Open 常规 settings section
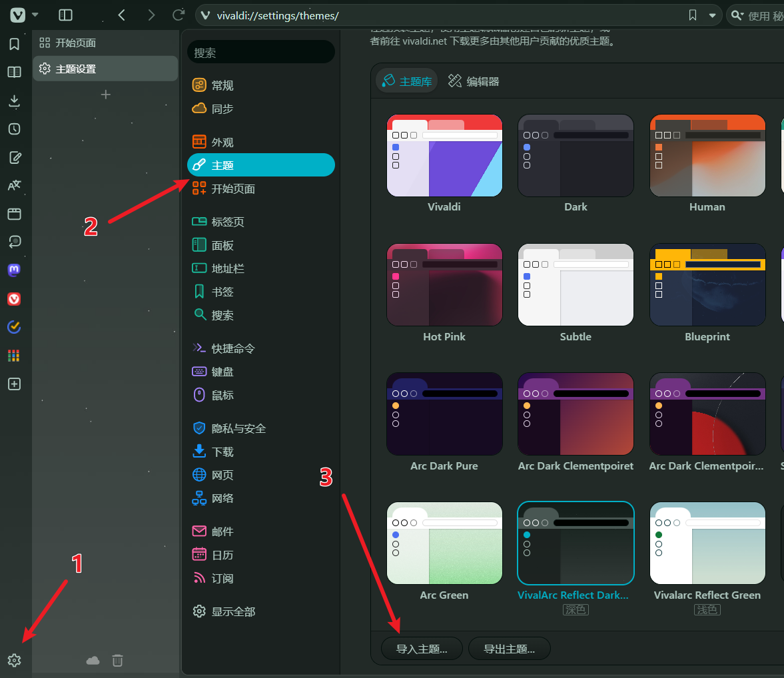Screen dimensions: 784x678 [x=261, y=85]
